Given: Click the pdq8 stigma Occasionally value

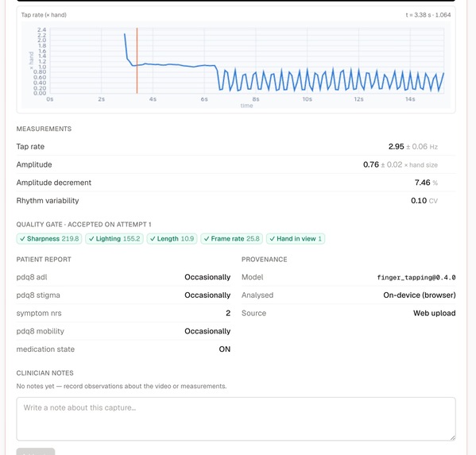Looking at the screenshot, I should pyautogui.click(x=207, y=295).
